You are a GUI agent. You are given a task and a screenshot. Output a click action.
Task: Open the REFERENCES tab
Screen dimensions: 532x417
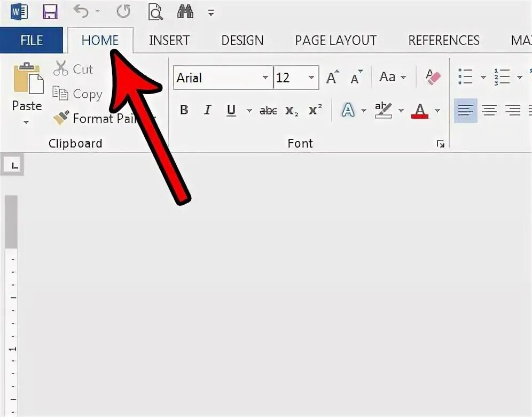pyautogui.click(x=444, y=41)
